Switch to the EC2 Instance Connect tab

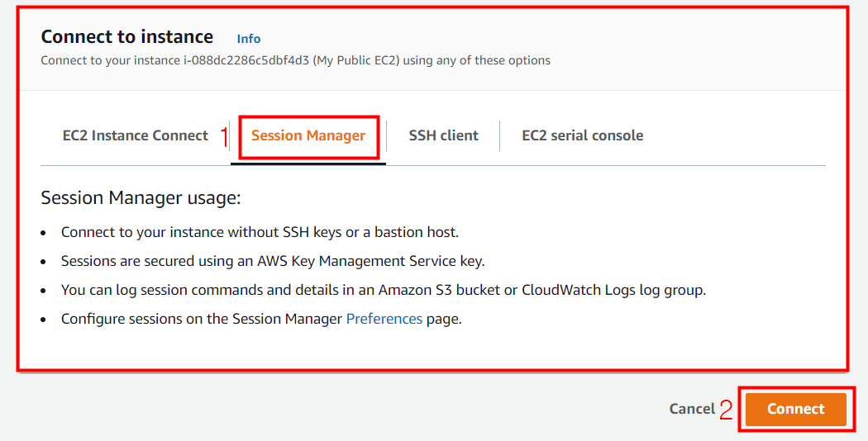point(135,135)
